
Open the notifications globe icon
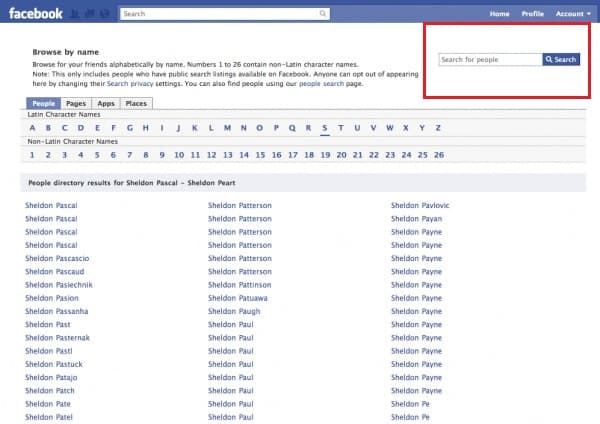click(103, 14)
